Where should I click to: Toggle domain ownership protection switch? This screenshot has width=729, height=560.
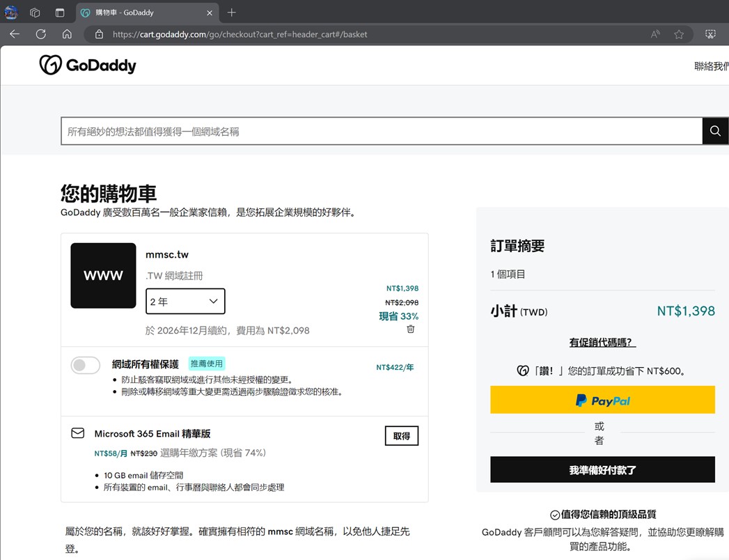click(x=86, y=365)
